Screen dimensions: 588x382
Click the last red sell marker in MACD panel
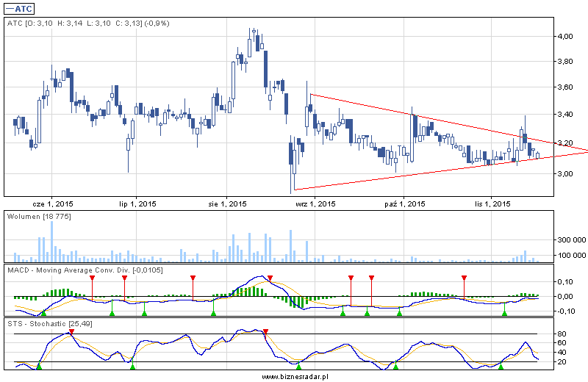tap(465, 278)
